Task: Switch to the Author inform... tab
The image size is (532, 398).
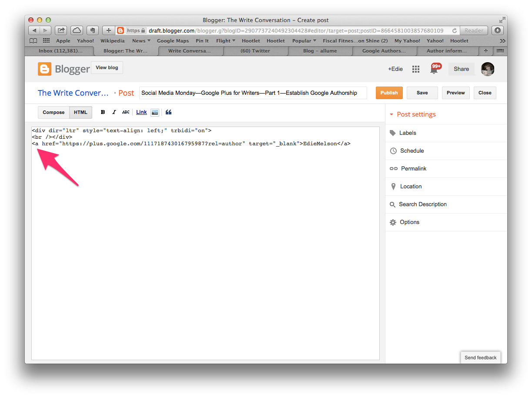Action: [447, 51]
